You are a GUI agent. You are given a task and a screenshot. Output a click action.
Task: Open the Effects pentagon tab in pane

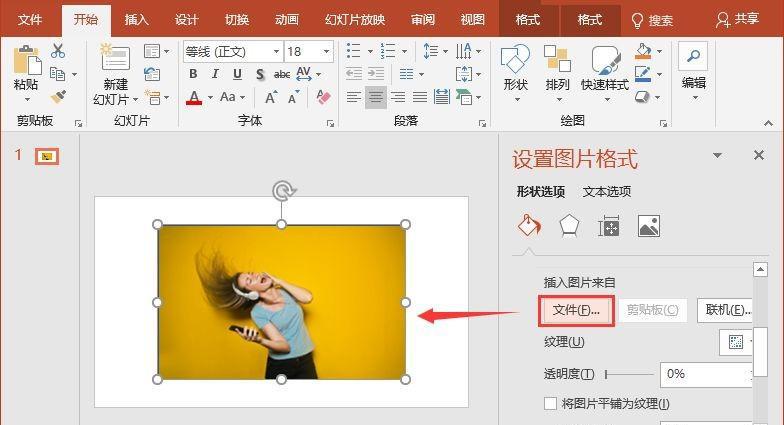pos(568,226)
